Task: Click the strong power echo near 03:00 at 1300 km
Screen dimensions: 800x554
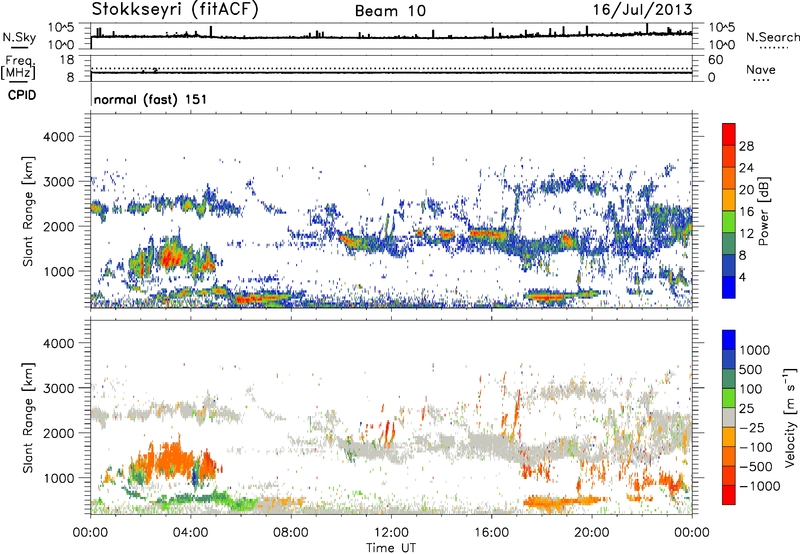Action: pos(171,255)
